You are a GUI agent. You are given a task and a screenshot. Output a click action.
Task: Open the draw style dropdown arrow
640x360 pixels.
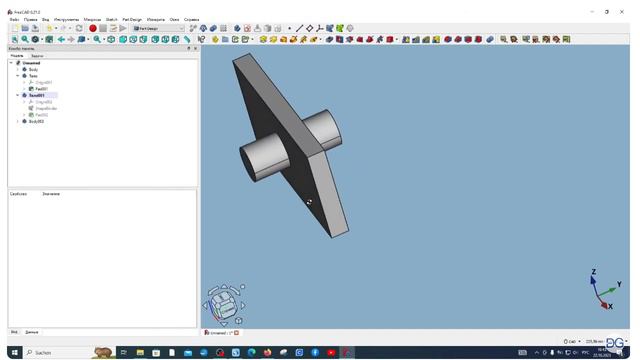coord(42,39)
